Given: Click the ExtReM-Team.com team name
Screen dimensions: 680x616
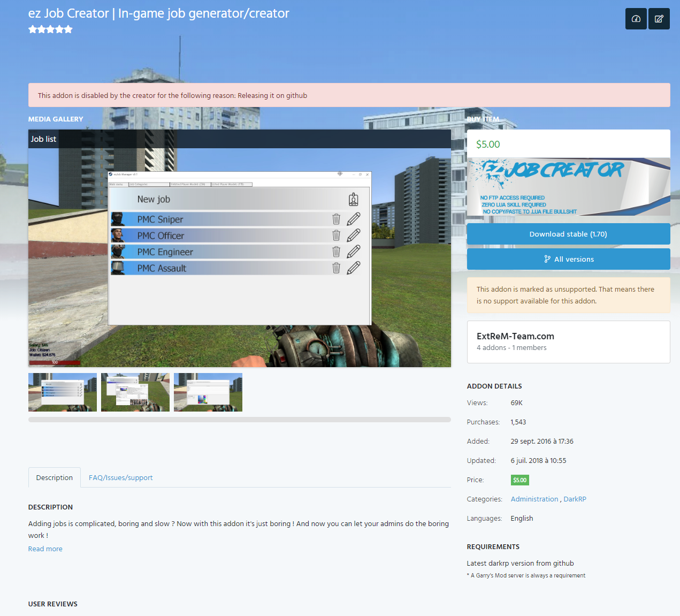Looking at the screenshot, I should [515, 336].
